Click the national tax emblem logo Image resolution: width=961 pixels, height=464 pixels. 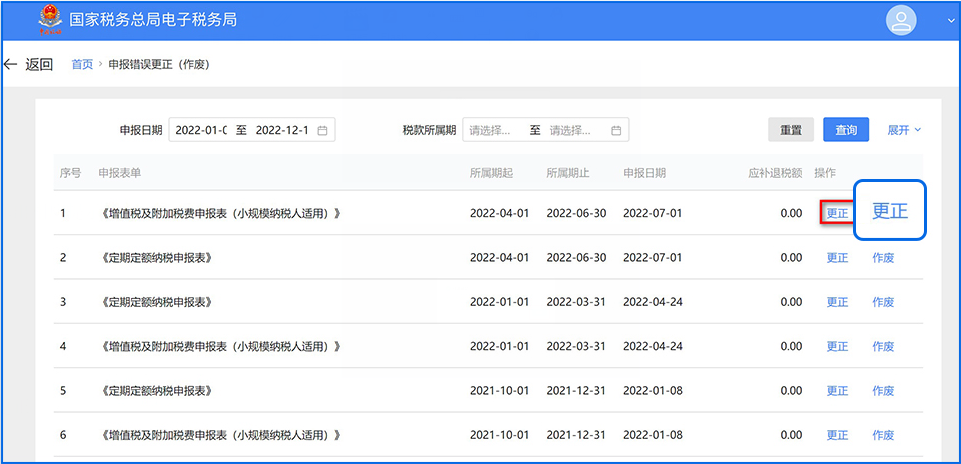pos(47,20)
